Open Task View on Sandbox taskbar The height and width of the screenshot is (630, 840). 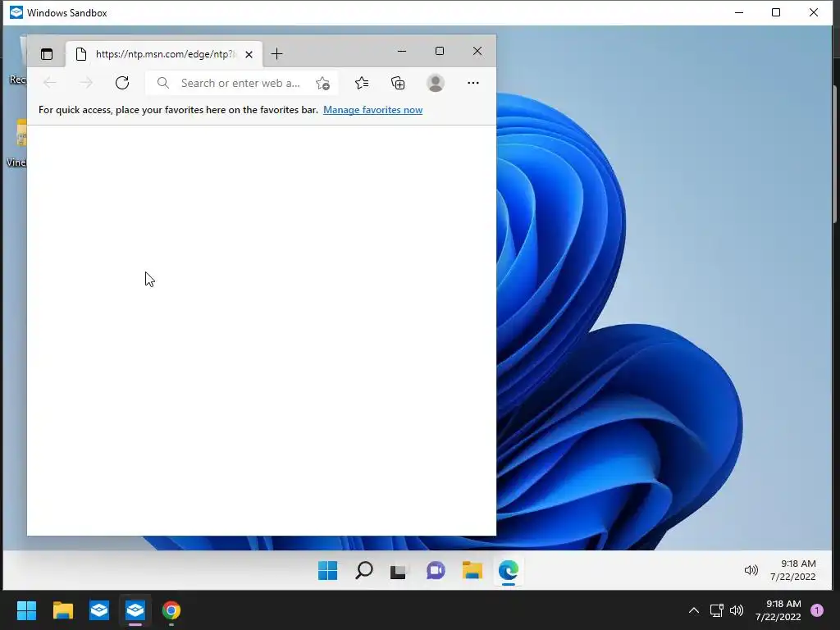click(x=399, y=571)
